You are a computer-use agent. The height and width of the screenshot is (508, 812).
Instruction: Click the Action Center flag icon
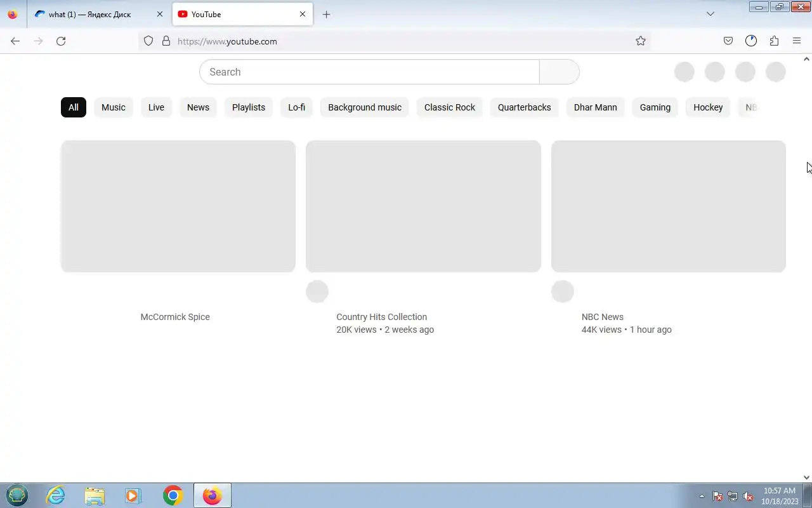tap(717, 496)
